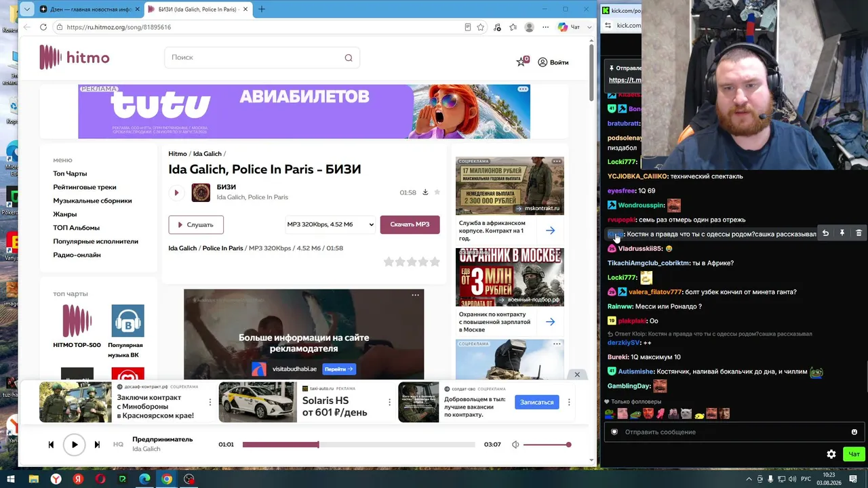868x488 pixels.
Task: Follow arrow on Охранник по контракту ad
Action: (x=550, y=322)
